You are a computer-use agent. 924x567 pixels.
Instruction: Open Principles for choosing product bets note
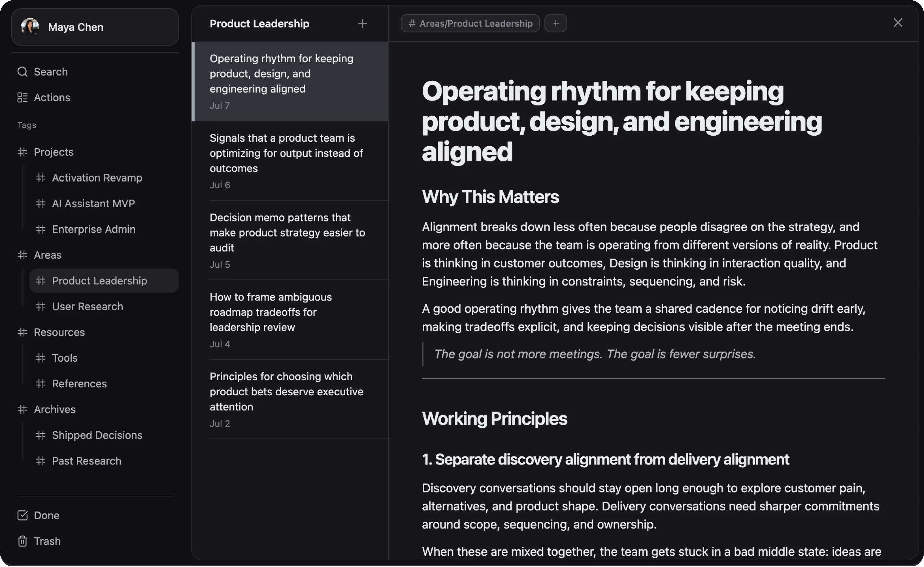click(290, 400)
